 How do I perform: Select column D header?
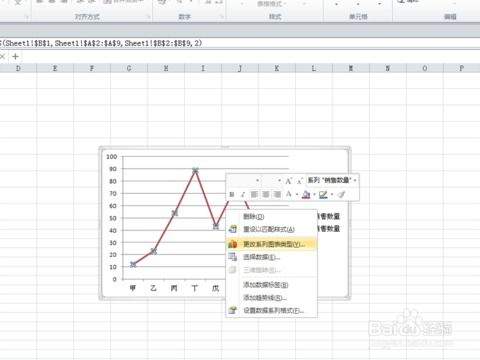point(18,68)
